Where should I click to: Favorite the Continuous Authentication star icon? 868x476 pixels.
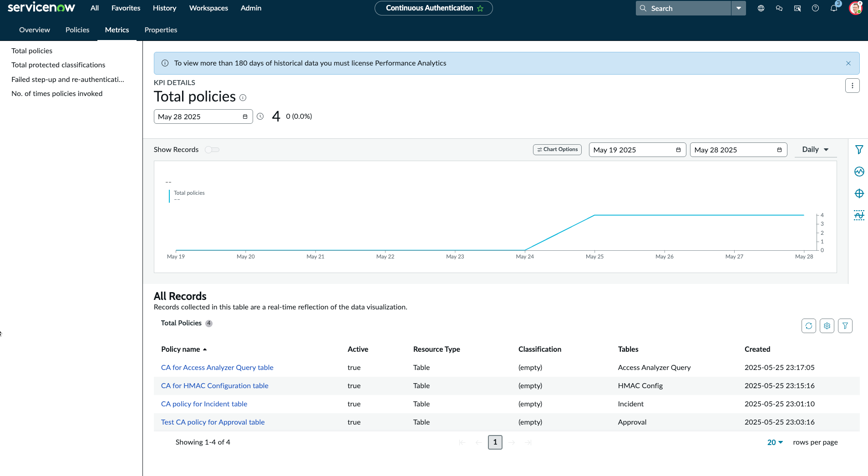coord(480,8)
